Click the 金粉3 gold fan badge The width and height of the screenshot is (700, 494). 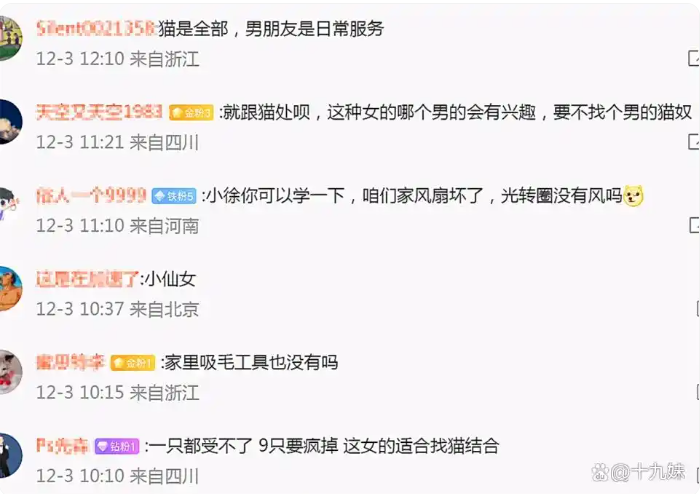pyautogui.click(x=191, y=112)
